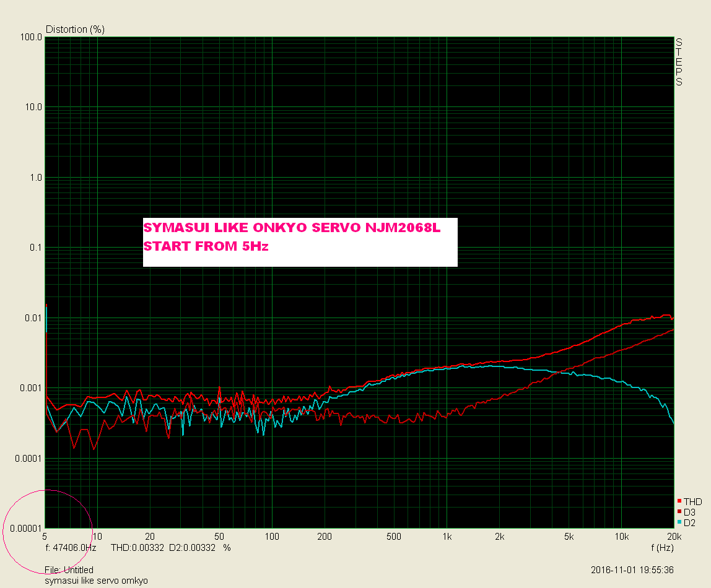Click the 1k x-axis tick label
711x588 pixels.
[447, 537]
